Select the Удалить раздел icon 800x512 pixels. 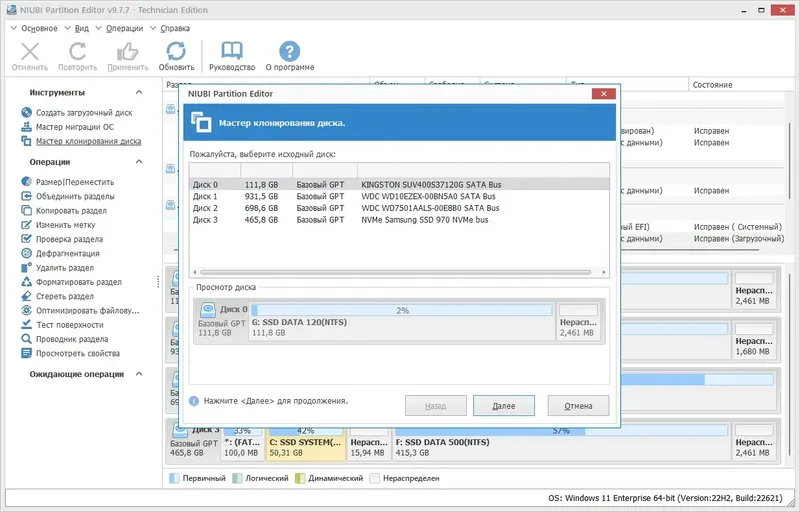coord(27,267)
